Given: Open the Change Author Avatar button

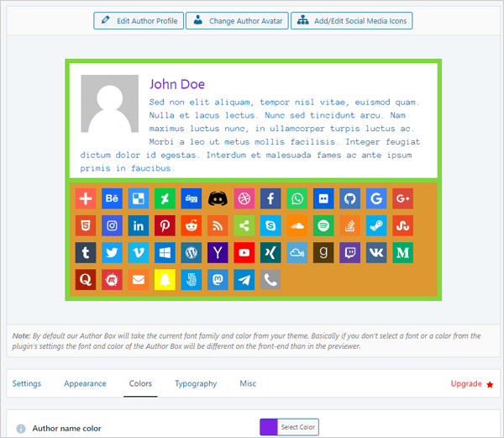Looking at the screenshot, I should coord(237,21).
